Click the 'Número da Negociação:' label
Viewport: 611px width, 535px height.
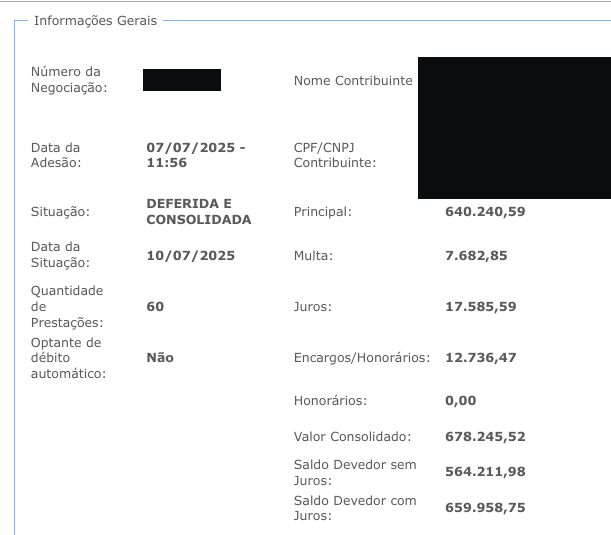(69, 79)
